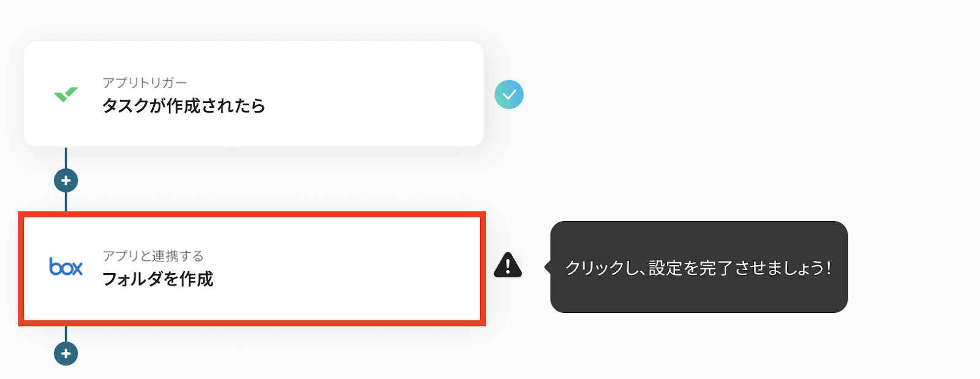980x379 pixels.
Task: Click blank white area inside the Box card
Action: 367,294
